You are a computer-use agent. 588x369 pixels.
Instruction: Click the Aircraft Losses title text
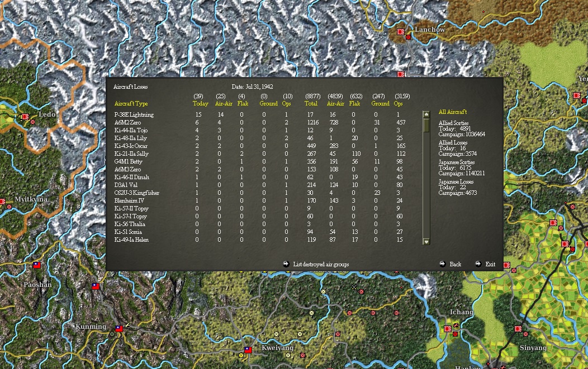pos(130,87)
